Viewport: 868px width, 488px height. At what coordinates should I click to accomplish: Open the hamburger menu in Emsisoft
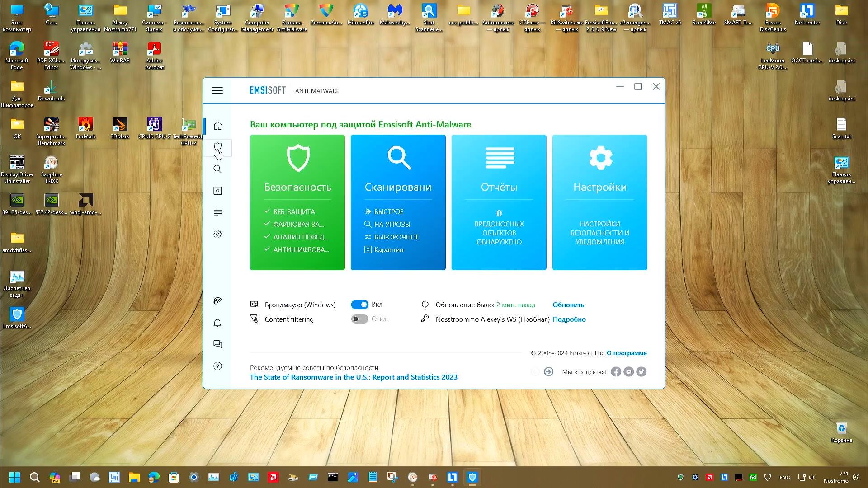[x=217, y=90]
